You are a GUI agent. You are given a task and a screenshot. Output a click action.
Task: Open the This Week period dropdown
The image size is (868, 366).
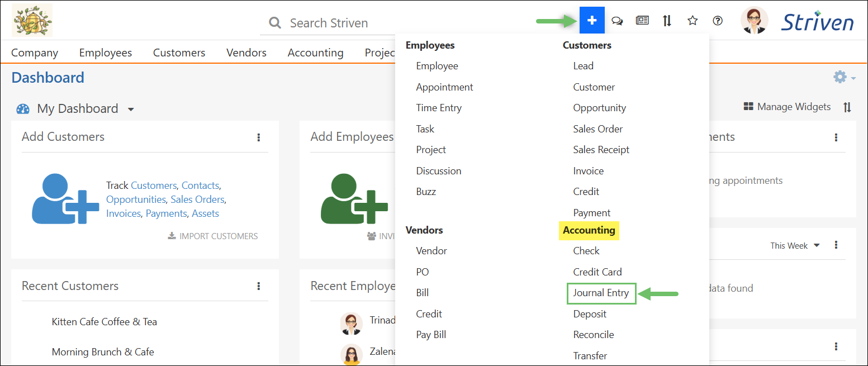795,246
